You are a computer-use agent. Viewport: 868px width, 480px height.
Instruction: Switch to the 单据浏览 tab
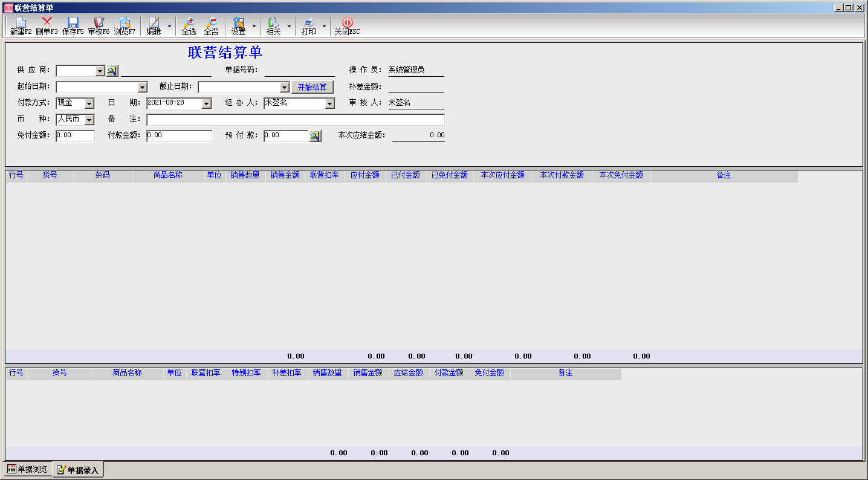[x=27, y=469]
